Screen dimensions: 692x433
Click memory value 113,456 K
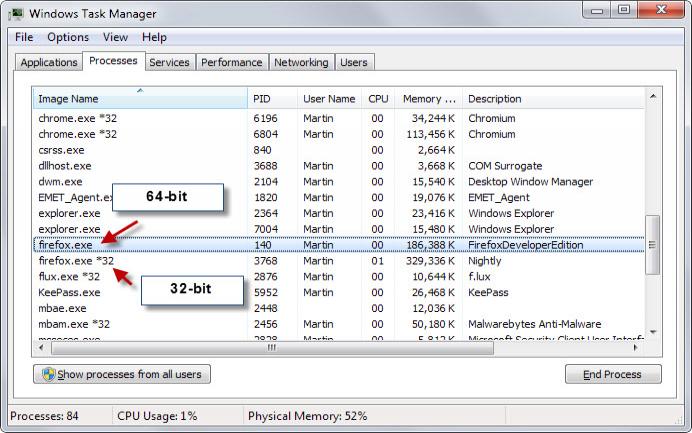coord(430,134)
